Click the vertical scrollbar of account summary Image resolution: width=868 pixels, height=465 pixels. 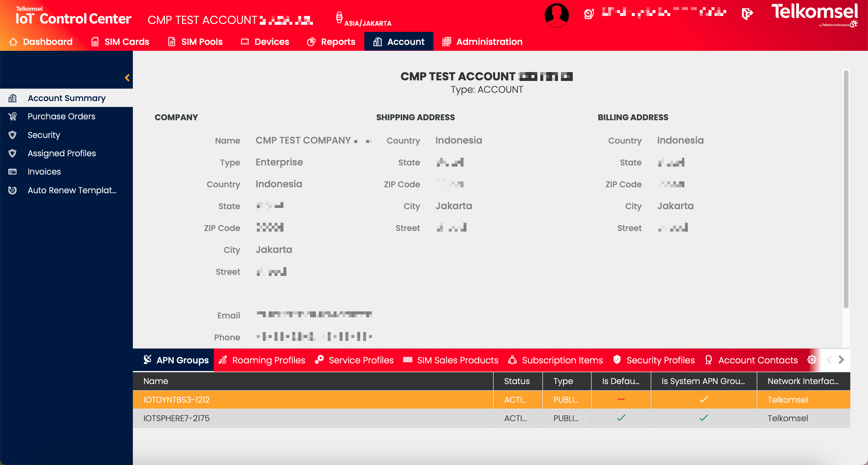pyautogui.click(x=846, y=189)
